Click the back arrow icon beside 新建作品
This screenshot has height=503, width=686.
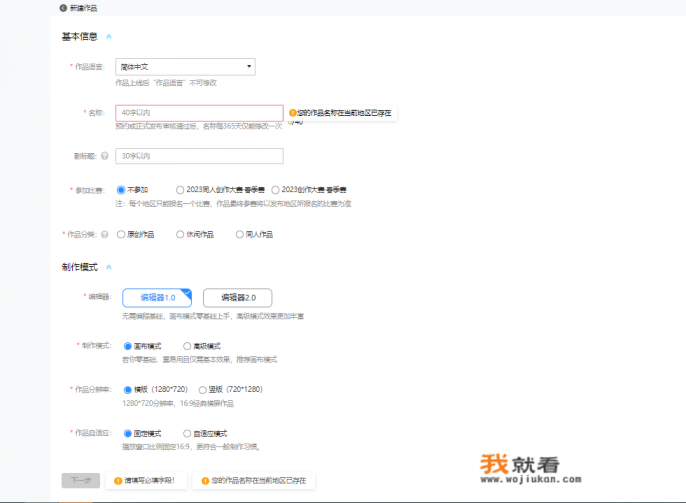tap(63, 8)
